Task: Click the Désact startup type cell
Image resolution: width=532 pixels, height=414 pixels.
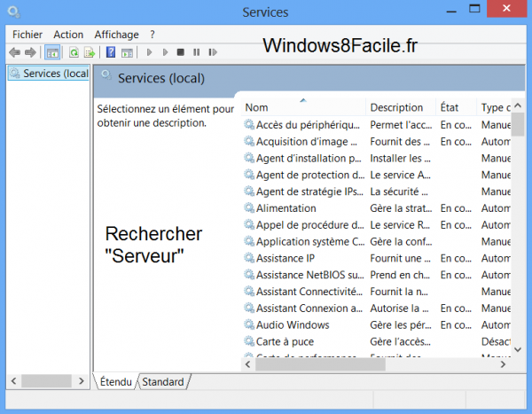Action: [496, 341]
